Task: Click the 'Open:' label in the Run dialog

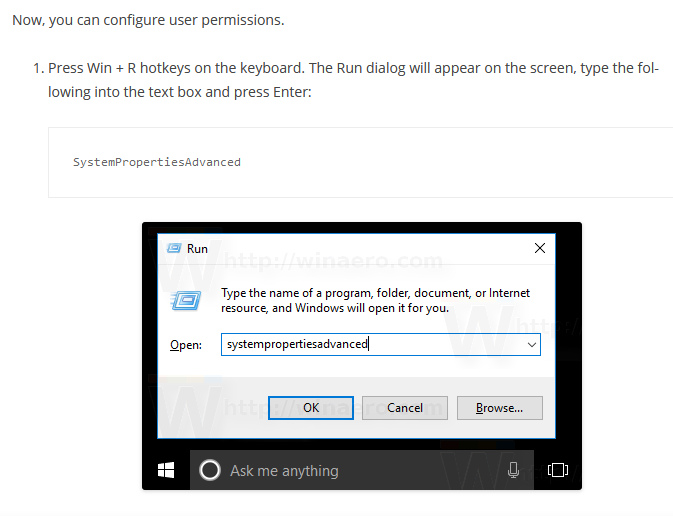Action: (185, 344)
